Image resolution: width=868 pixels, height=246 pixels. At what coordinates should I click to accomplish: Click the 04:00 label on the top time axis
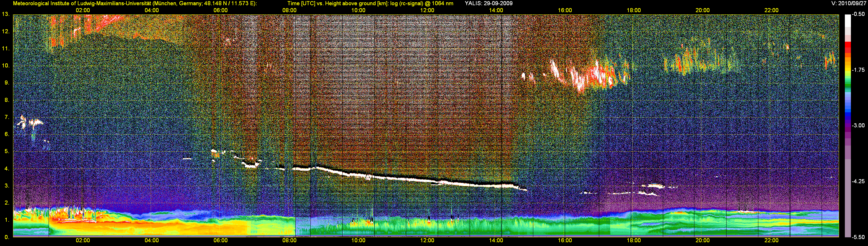coord(152,10)
